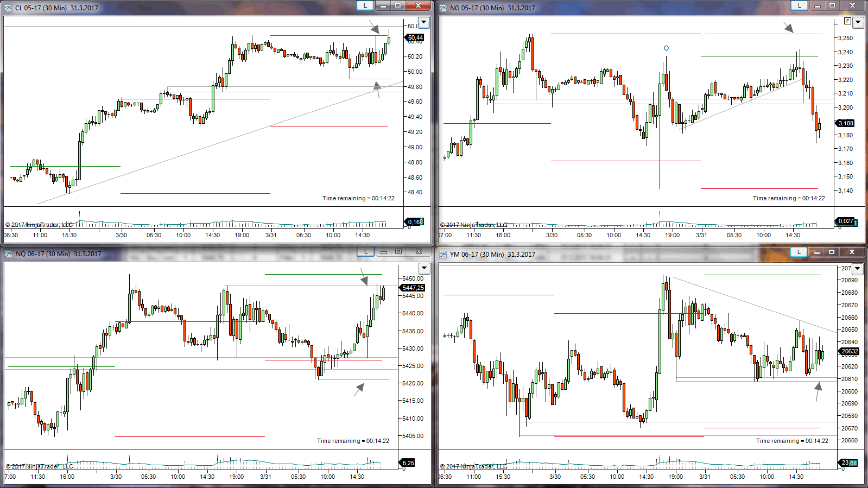Minimize the NG 05-17 chart window
The image size is (868, 488).
tap(818, 5)
